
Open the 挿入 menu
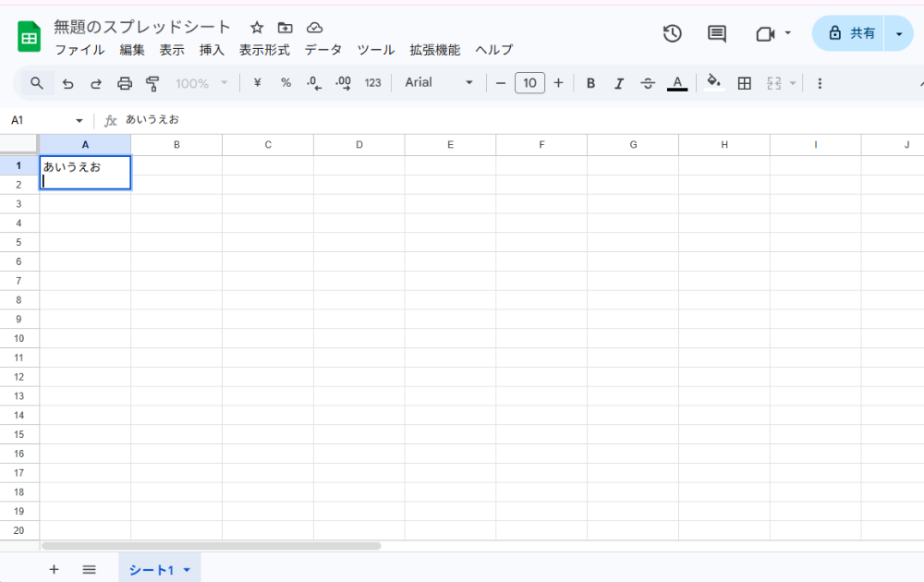tap(212, 50)
